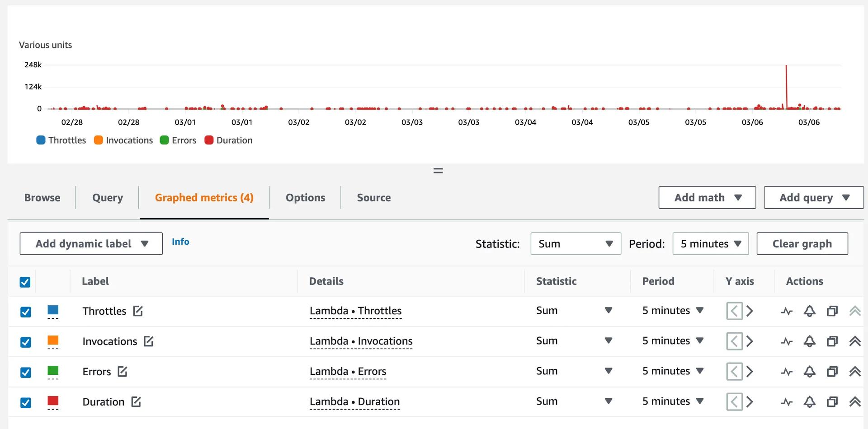
Task: Uncheck the Errors metric checkbox
Action: point(25,372)
